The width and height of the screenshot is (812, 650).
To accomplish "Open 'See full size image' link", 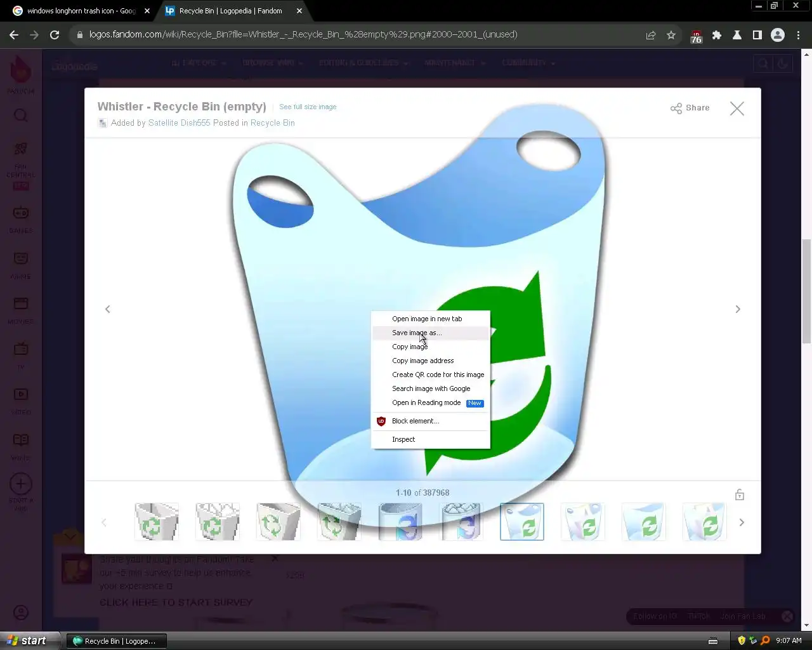I will tap(308, 107).
